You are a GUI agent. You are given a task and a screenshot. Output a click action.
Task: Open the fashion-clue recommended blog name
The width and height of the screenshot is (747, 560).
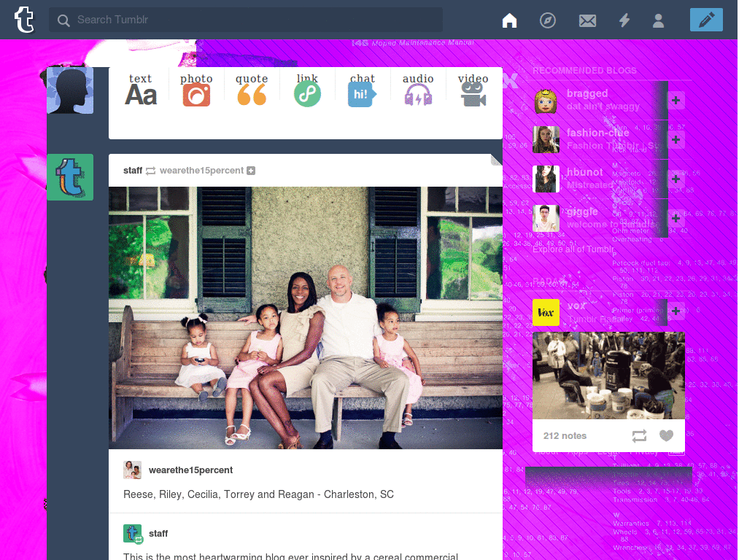597,133
